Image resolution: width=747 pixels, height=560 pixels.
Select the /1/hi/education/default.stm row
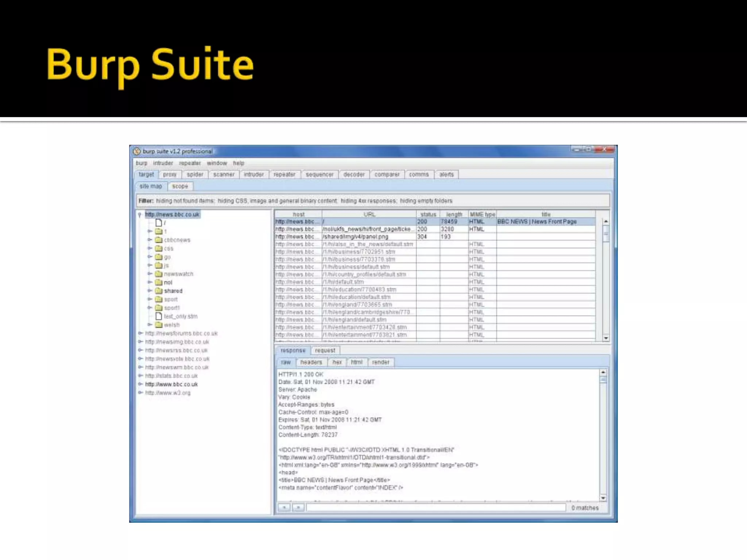pos(435,297)
